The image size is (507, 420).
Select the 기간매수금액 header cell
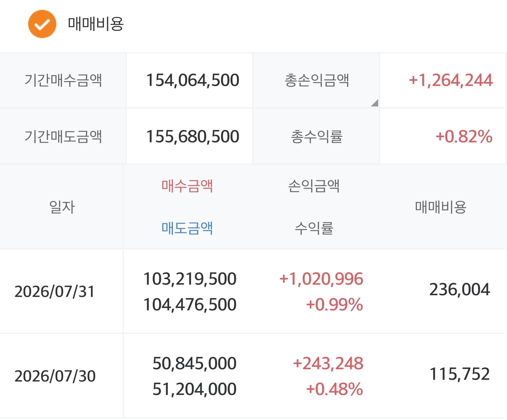(x=63, y=80)
